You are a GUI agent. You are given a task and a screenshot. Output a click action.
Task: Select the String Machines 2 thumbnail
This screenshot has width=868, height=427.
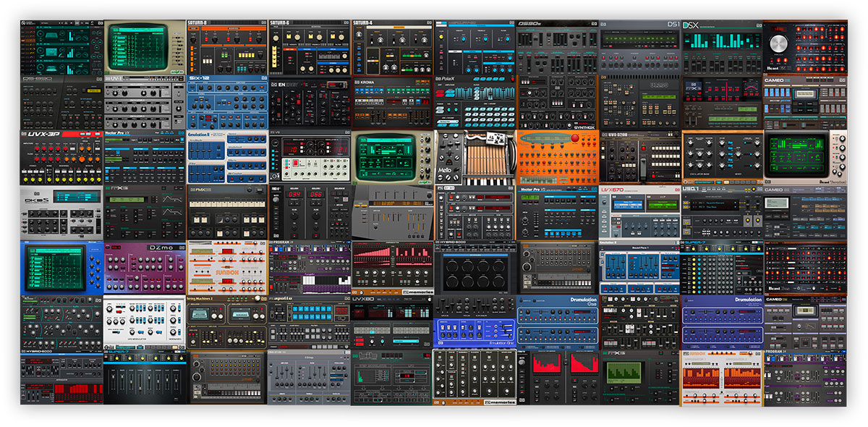pos(227,323)
